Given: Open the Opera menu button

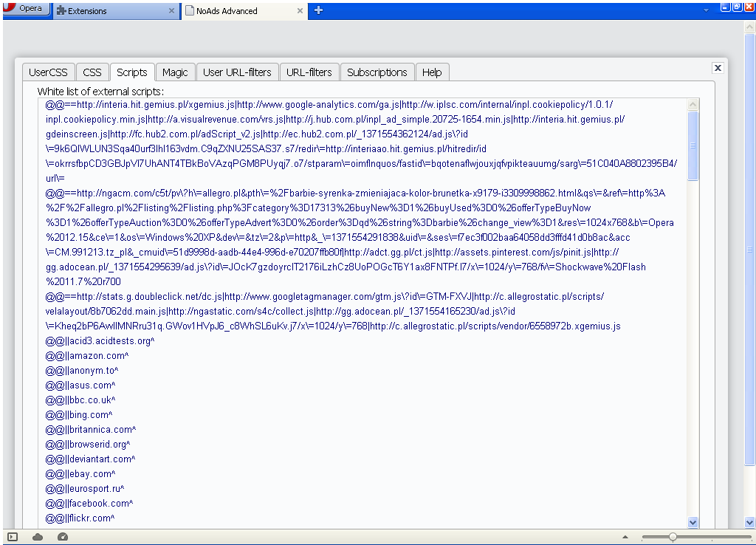Looking at the screenshot, I should coord(27,9).
